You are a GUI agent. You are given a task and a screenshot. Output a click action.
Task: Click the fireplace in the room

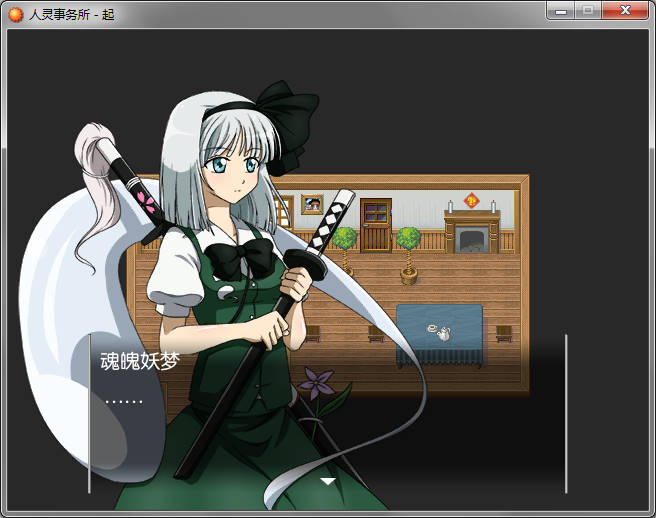coord(472,232)
